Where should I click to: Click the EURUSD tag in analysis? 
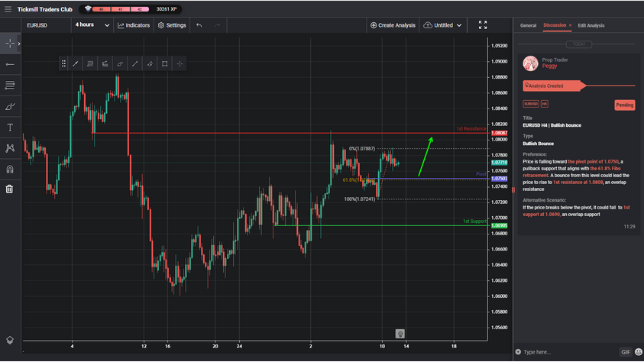tap(531, 104)
